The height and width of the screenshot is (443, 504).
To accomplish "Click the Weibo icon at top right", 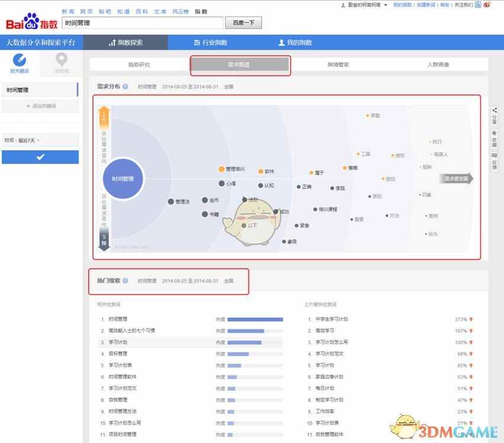I will coord(487,5).
